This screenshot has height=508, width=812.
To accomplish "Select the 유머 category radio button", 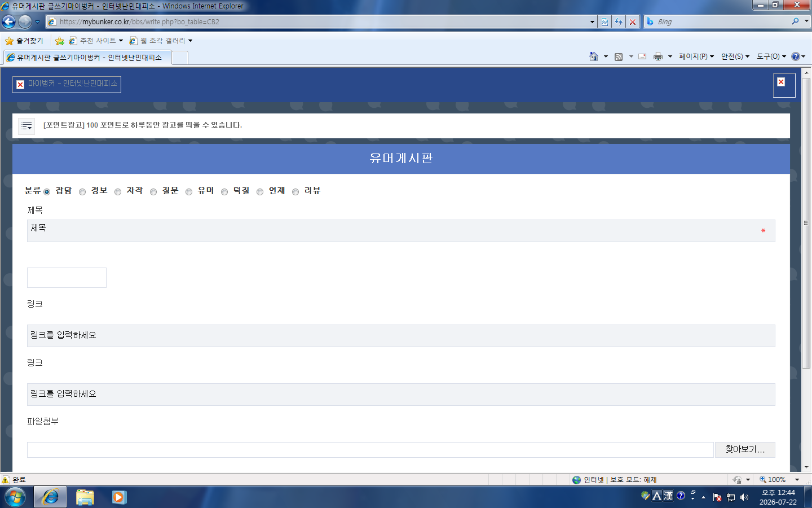I will pos(189,192).
